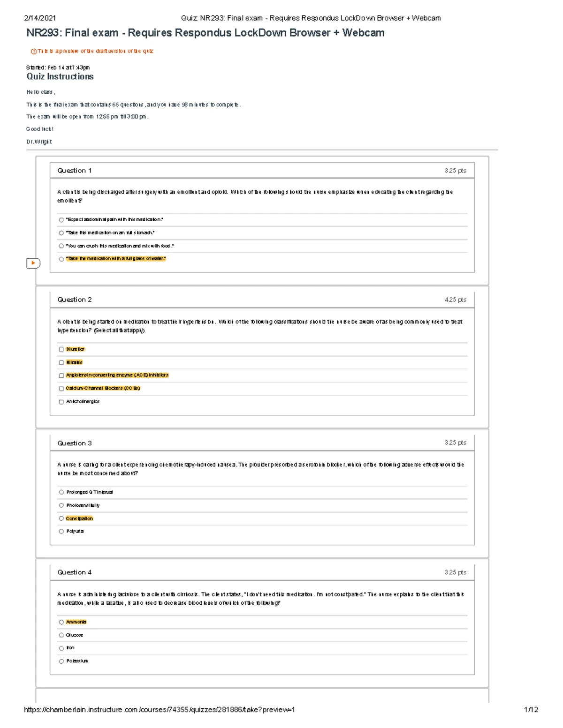Choose the Glucose radio option

pos(61,635)
